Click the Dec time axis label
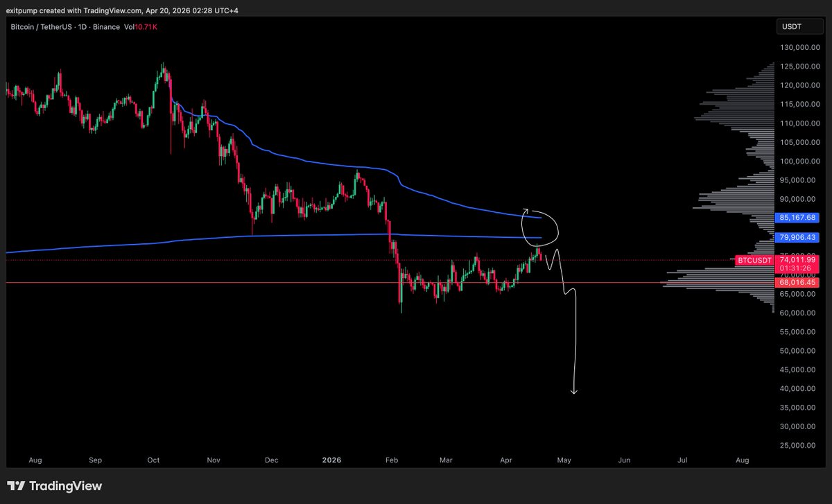 [x=272, y=460]
